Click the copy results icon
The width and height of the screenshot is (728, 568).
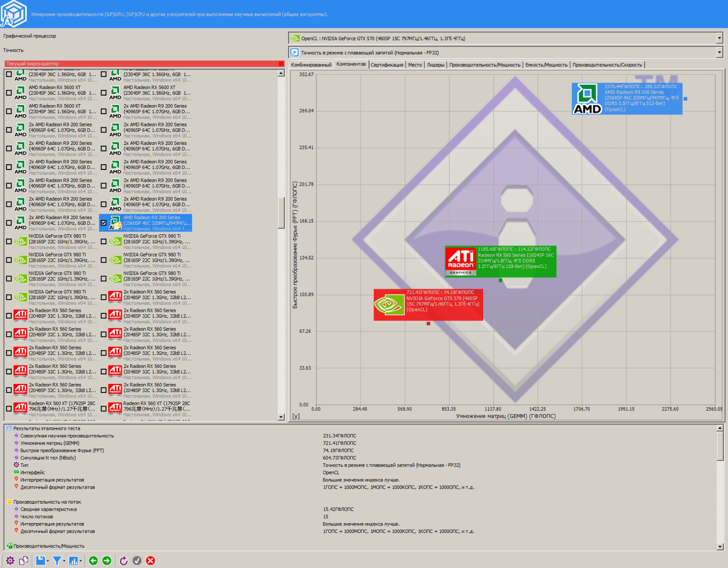24,560
